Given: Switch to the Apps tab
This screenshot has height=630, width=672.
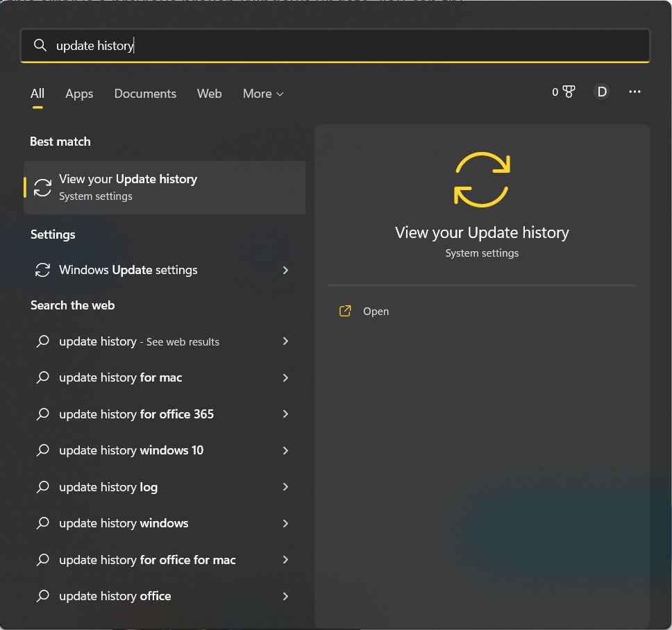Looking at the screenshot, I should (79, 94).
